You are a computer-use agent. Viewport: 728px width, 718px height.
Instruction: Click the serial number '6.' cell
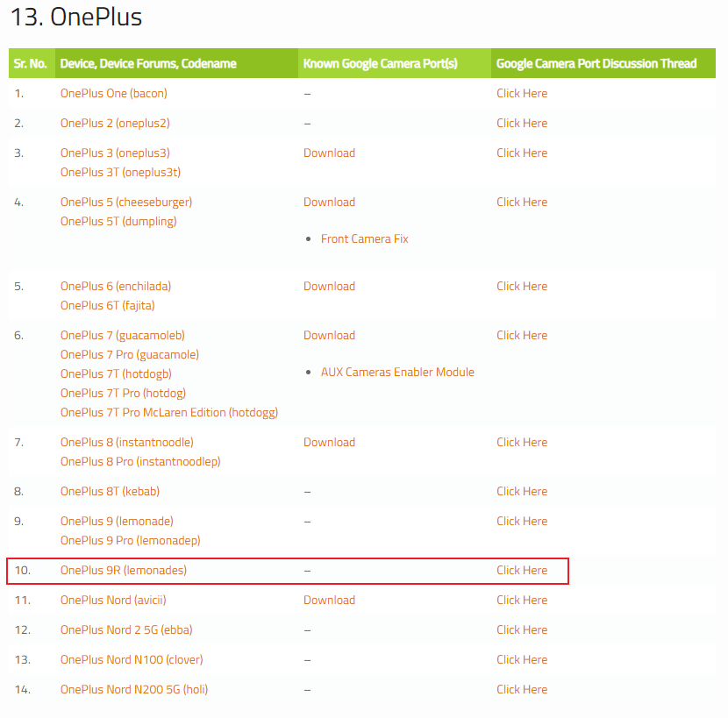click(x=19, y=336)
